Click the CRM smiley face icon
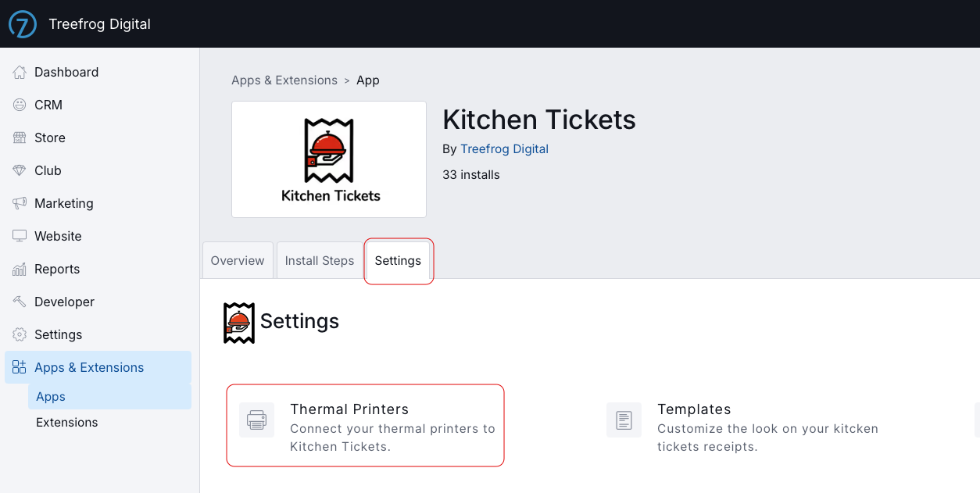Viewport: 980px width, 493px height. pos(20,105)
